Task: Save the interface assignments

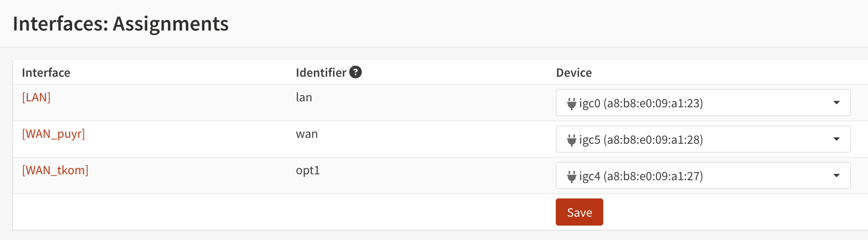Action: click(579, 212)
